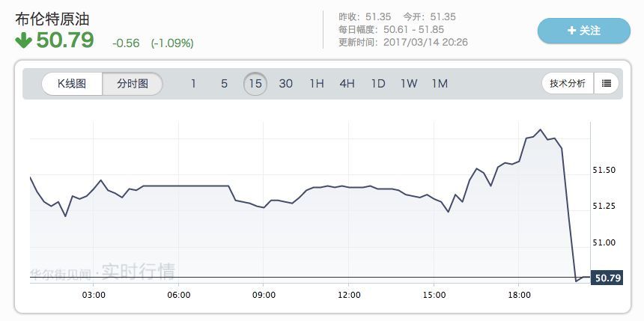Click the green down arrow price indicator
This screenshot has height=321, width=644.
23,40
